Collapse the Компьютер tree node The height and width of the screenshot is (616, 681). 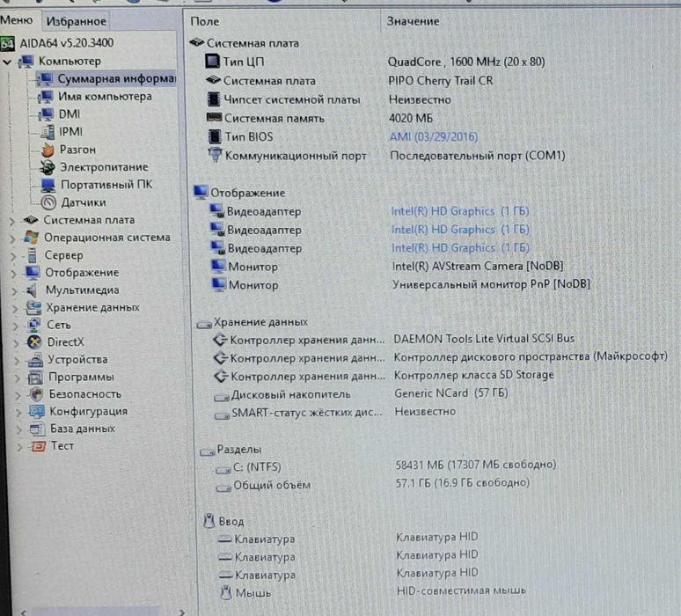point(7,62)
